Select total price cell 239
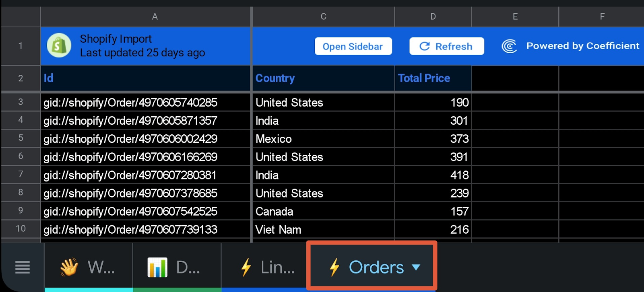The image size is (644, 292). (x=433, y=193)
